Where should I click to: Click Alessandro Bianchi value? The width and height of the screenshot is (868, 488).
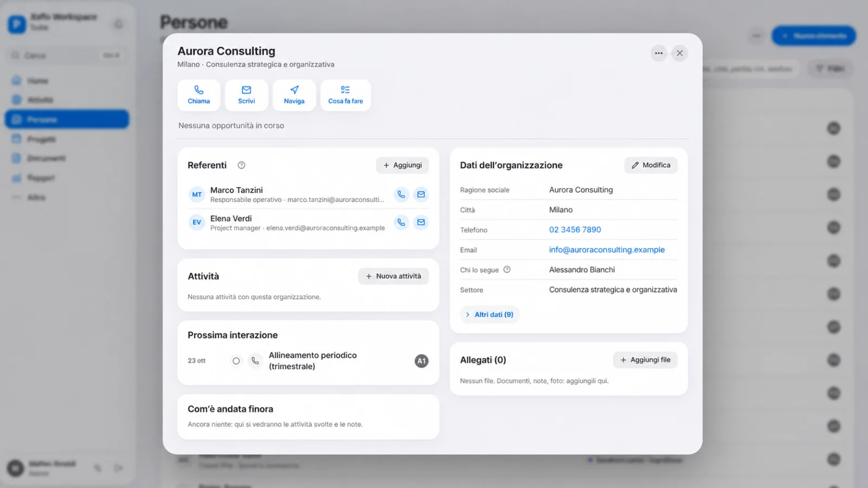(x=582, y=269)
